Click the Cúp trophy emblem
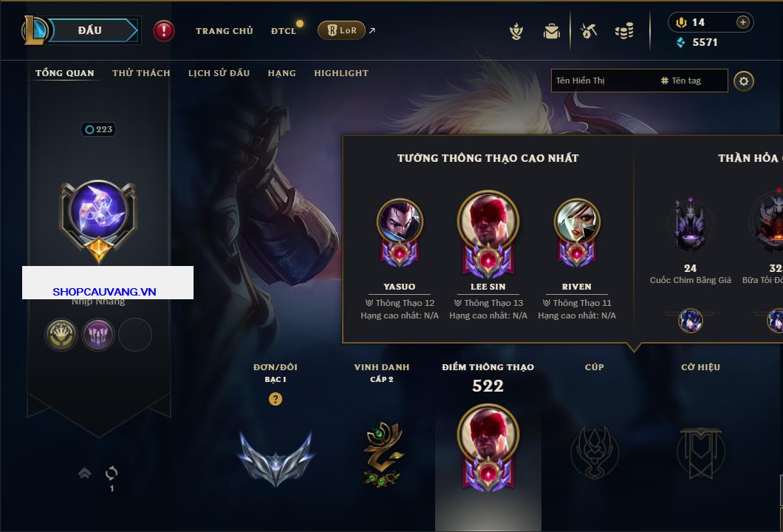 tap(594, 453)
